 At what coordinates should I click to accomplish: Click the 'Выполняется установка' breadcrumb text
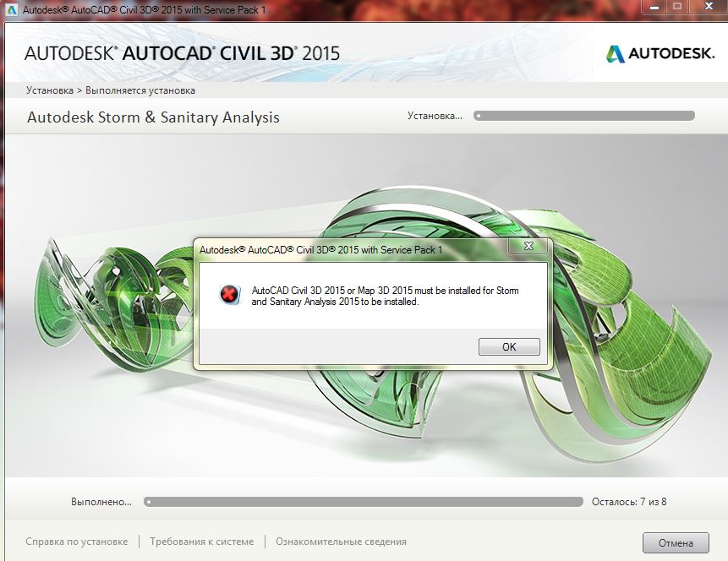[140, 90]
